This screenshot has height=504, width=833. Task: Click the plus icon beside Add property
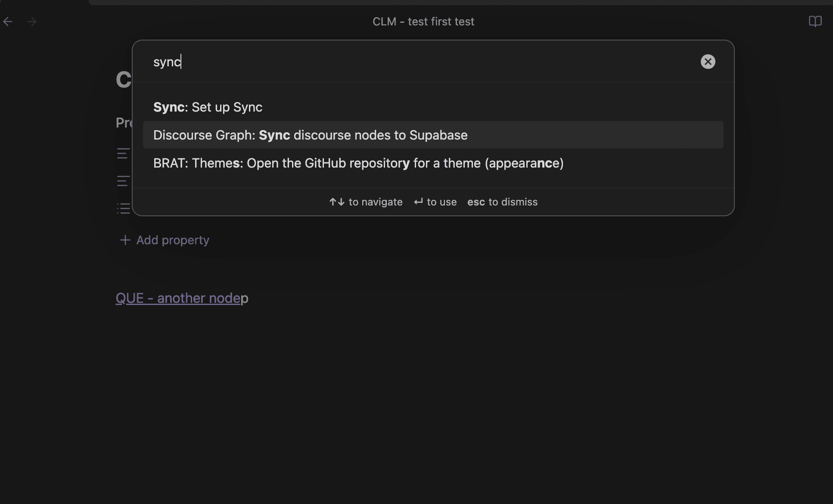tap(125, 240)
